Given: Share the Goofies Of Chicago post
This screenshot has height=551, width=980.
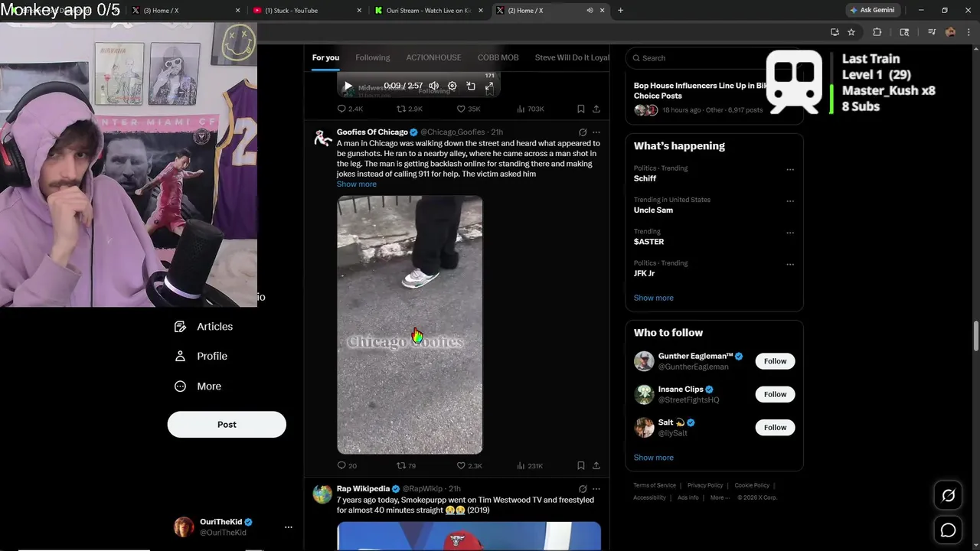Looking at the screenshot, I should (596, 465).
